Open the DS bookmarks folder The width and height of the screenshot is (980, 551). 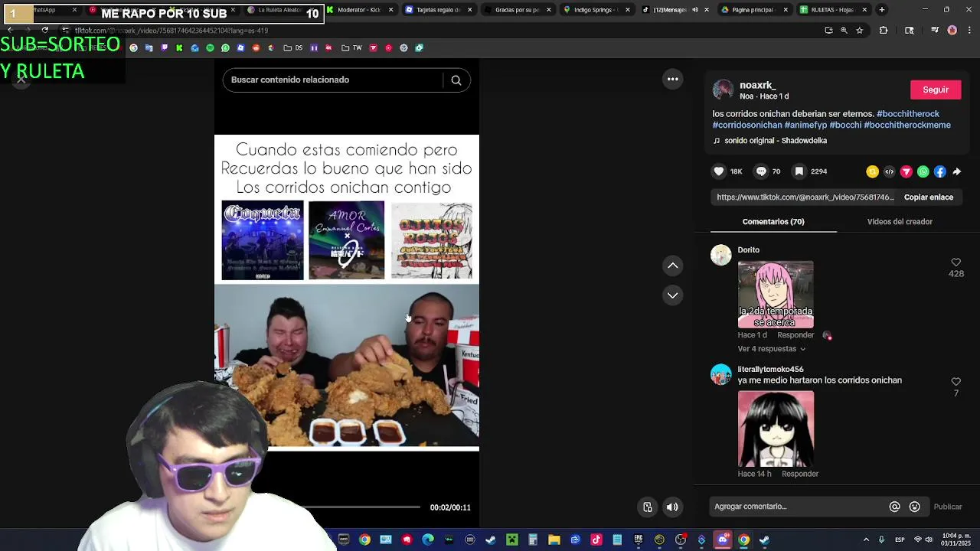pos(293,47)
